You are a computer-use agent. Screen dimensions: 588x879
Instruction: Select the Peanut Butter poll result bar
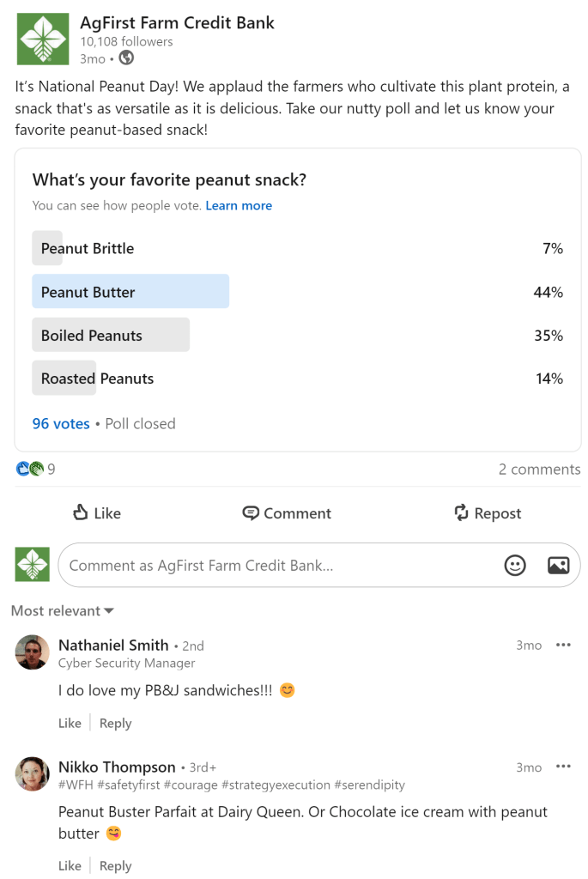130,292
